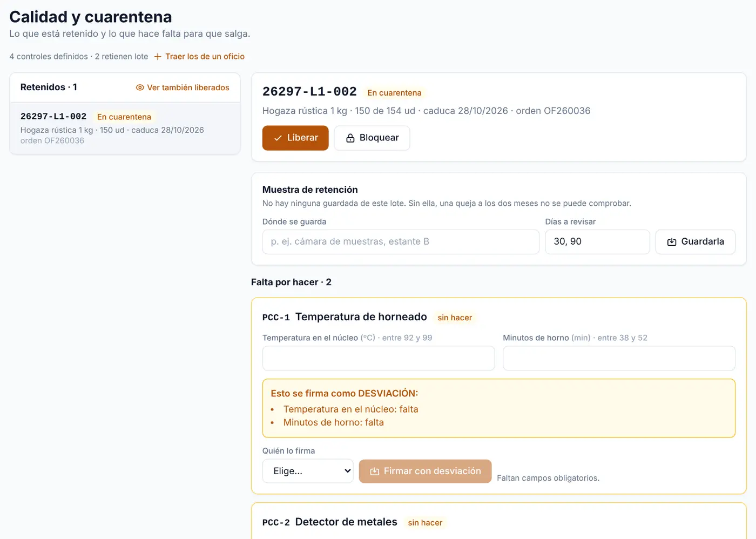Viewport: 756px width, 539px height.
Task: Click the Retenidos · 1 heading
Action: [x=49, y=87]
